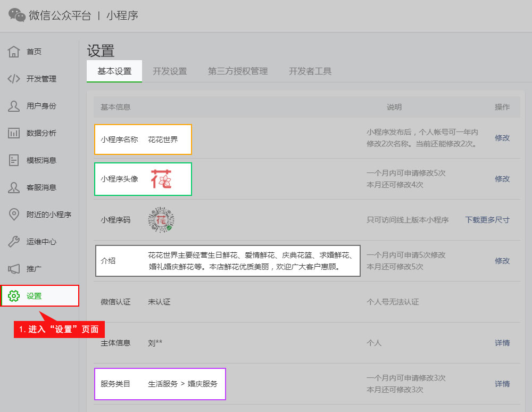This screenshot has height=412, width=532.
Task: Click 修改 for 小程序名称
Action: pos(502,138)
